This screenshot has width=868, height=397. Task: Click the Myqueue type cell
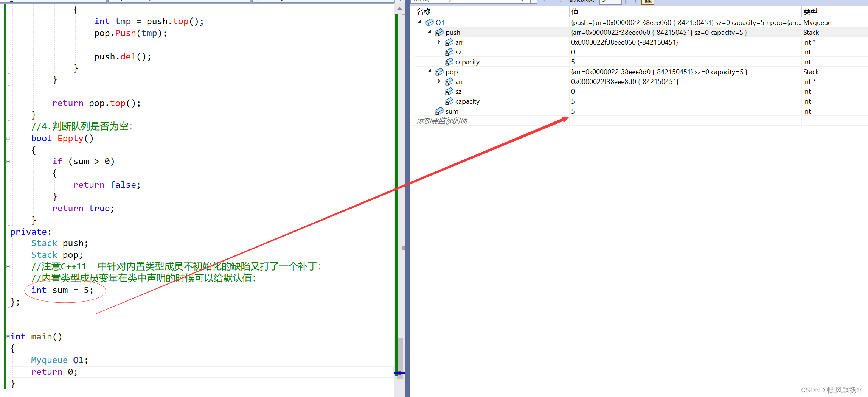point(817,23)
